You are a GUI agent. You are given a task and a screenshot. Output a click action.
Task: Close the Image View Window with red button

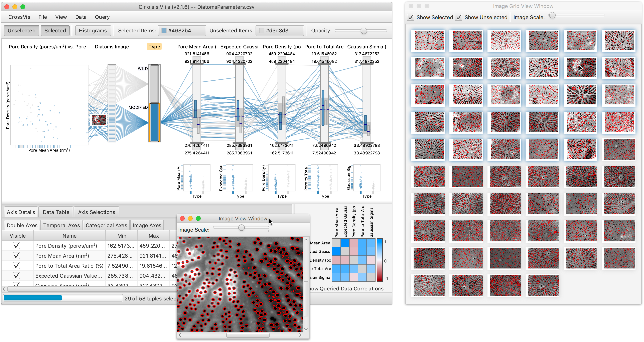(x=182, y=218)
